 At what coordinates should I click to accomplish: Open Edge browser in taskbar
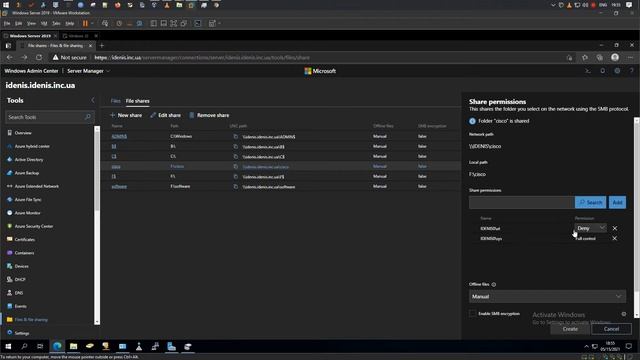57,347
